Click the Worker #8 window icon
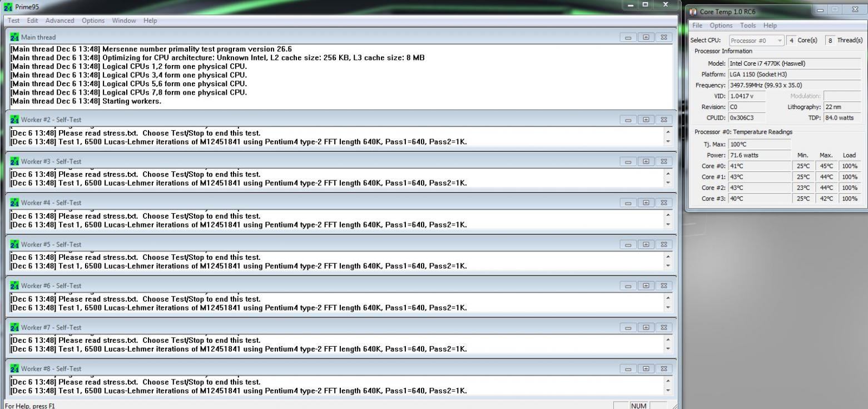This screenshot has width=868, height=409. pyautogui.click(x=14, y=368)
